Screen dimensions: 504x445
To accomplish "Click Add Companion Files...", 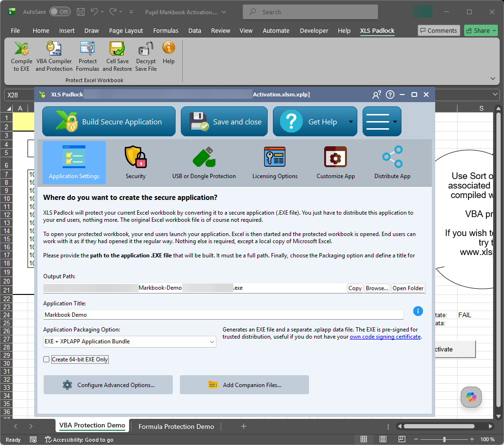I will [x=244, y=385].
